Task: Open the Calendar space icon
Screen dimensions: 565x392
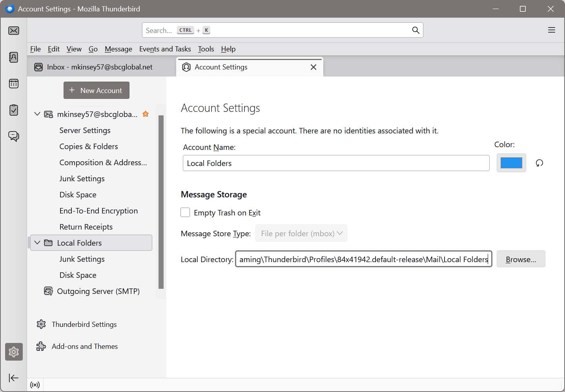Action: click(x=14, y=84)
